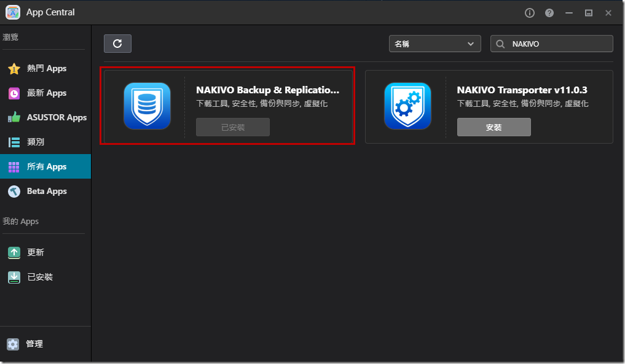625x364 pixels.
Task: Click the refresh button
Action: (x=117, y=44)
